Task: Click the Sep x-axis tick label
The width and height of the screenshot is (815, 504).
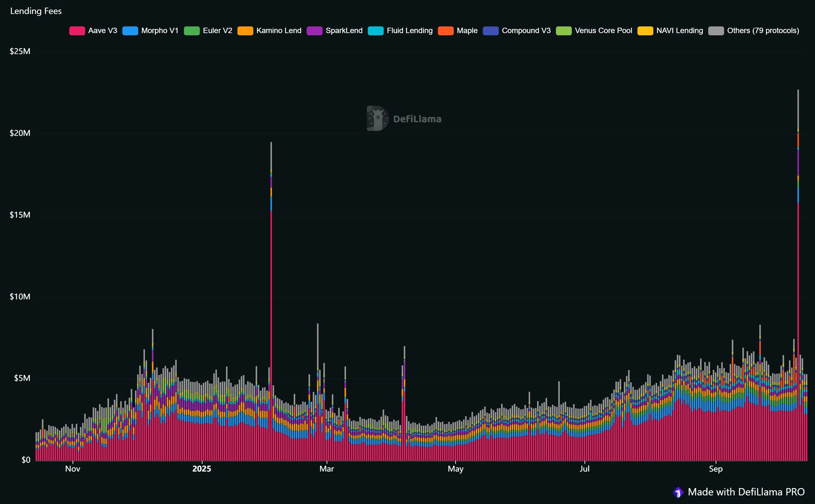Action: click(x=716, y=469)
